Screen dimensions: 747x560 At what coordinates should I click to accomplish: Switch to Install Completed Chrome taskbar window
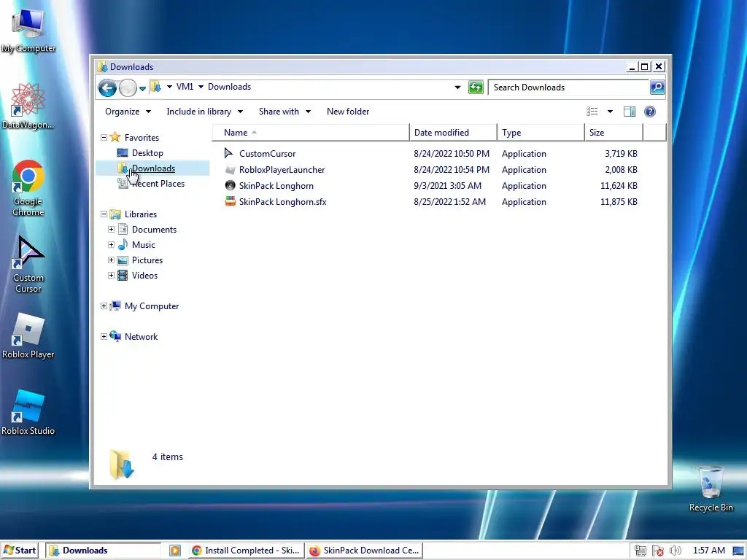coord(245,551)
